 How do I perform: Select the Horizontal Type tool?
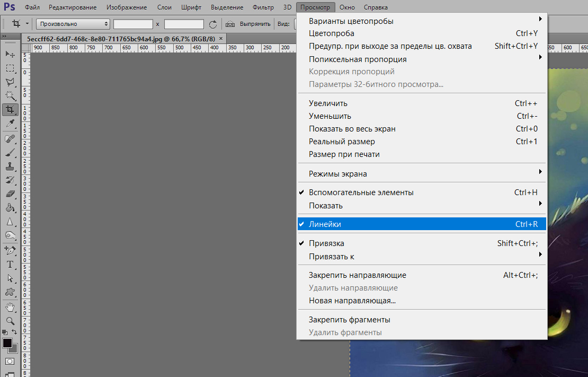click(10, 264)
